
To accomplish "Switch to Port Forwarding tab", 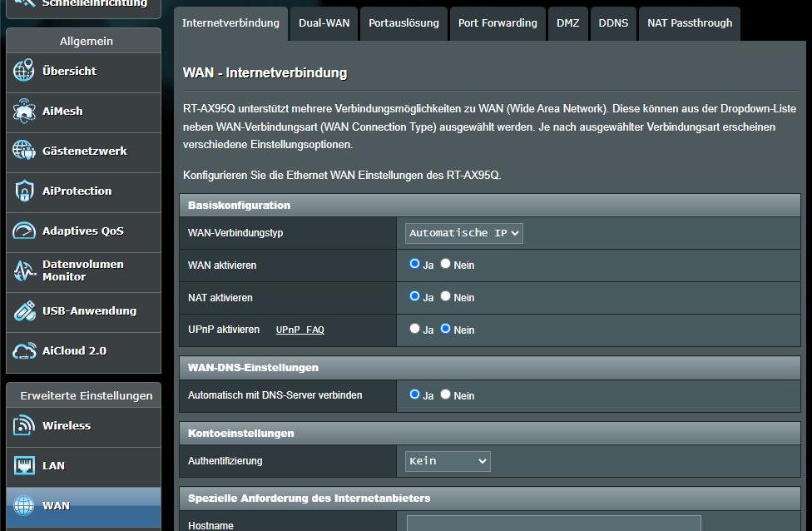I will point(498,23).
